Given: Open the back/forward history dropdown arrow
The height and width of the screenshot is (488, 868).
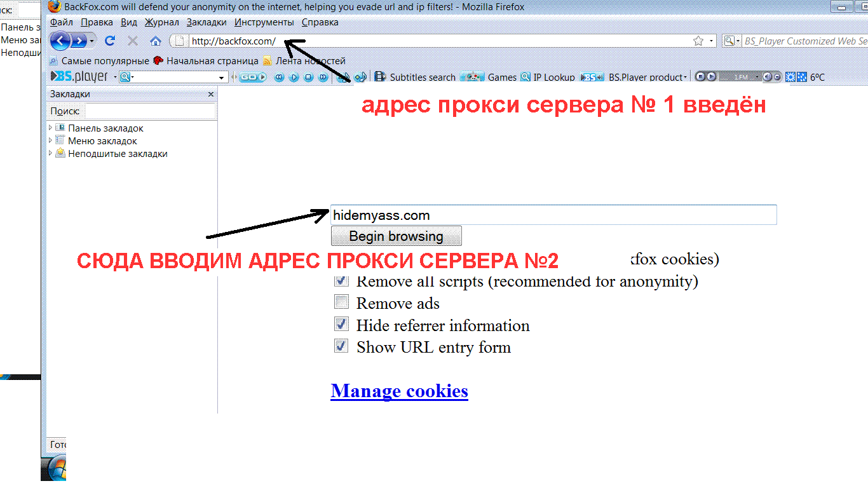Looking at the screenshot, I should click(x=92, y=41).
